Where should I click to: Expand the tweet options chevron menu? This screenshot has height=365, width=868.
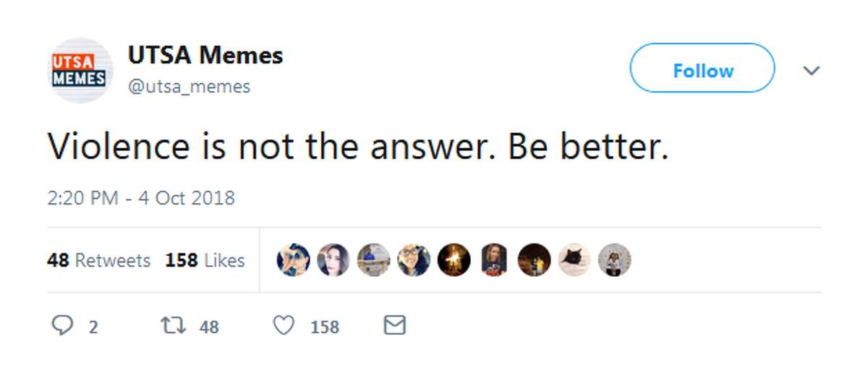coord(812,70)
